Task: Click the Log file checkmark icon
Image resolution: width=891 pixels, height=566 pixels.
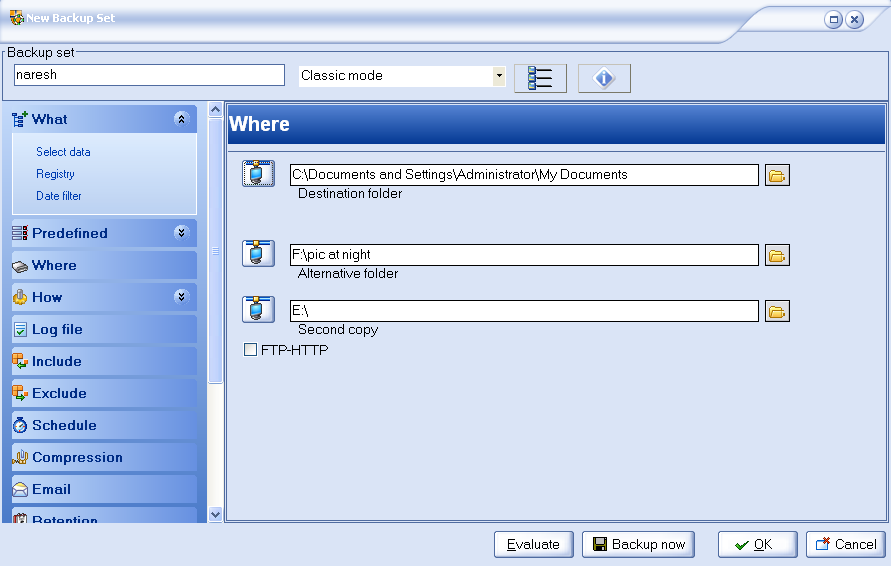Action: [x=20, y=330]
